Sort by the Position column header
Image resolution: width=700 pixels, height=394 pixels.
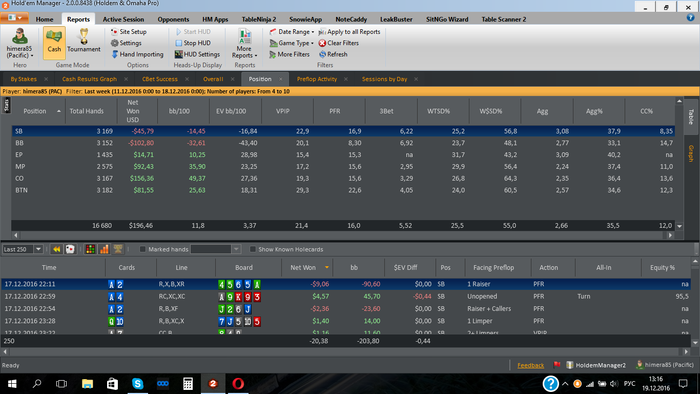[x=38, y=111]
